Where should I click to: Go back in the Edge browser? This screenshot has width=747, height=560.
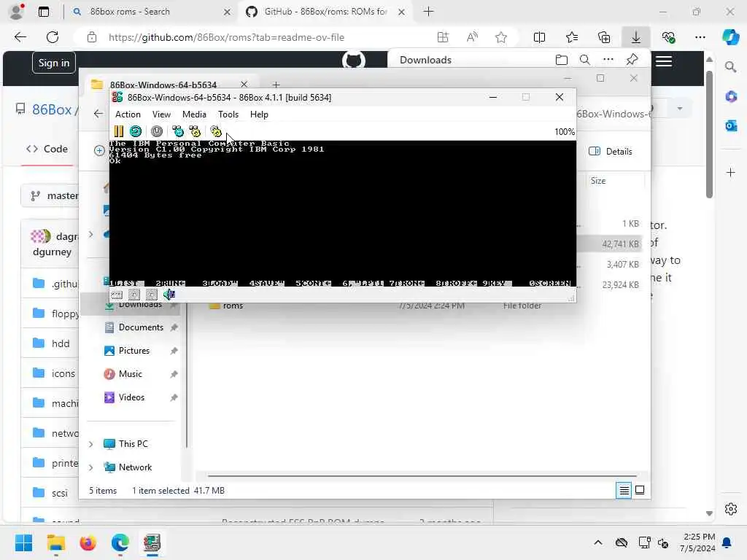20,37
